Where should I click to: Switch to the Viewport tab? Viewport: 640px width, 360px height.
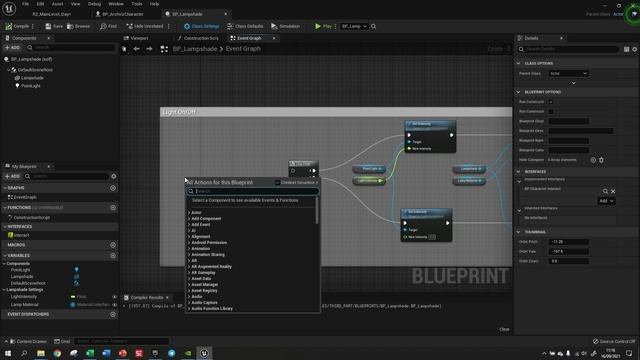(x=136, y=38)
